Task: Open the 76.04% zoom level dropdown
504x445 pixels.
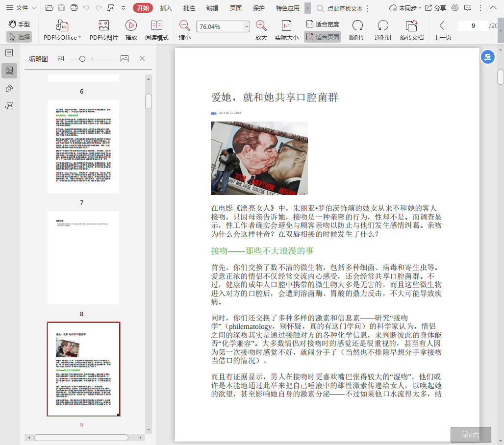Action: point(246,26)
